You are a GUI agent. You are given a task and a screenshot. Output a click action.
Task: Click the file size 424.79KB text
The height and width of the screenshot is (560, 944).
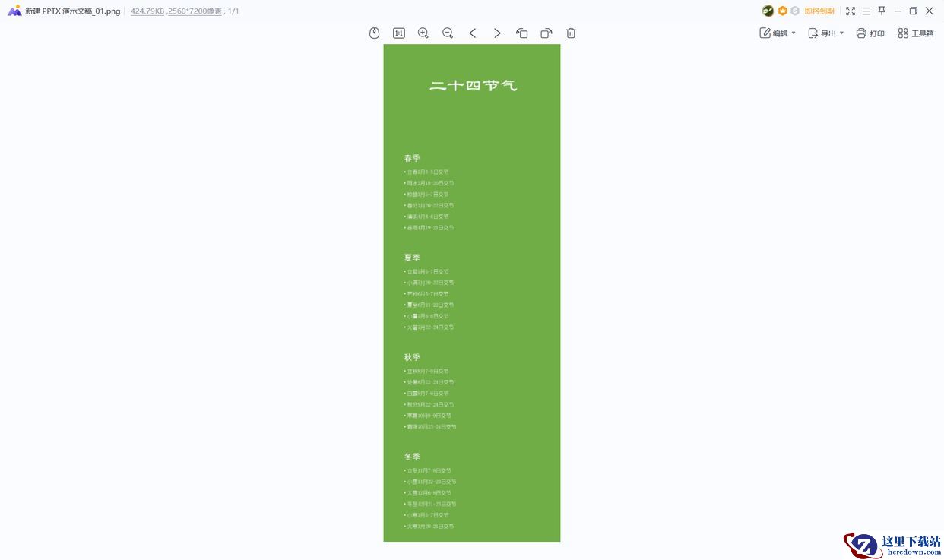[147, 11]
